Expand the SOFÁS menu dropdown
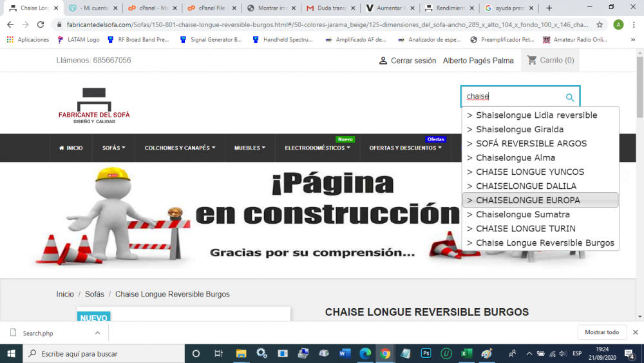Image resolution: width=644 pixels, height=363 pixels. pyautogui.click(x=114, y=148)
